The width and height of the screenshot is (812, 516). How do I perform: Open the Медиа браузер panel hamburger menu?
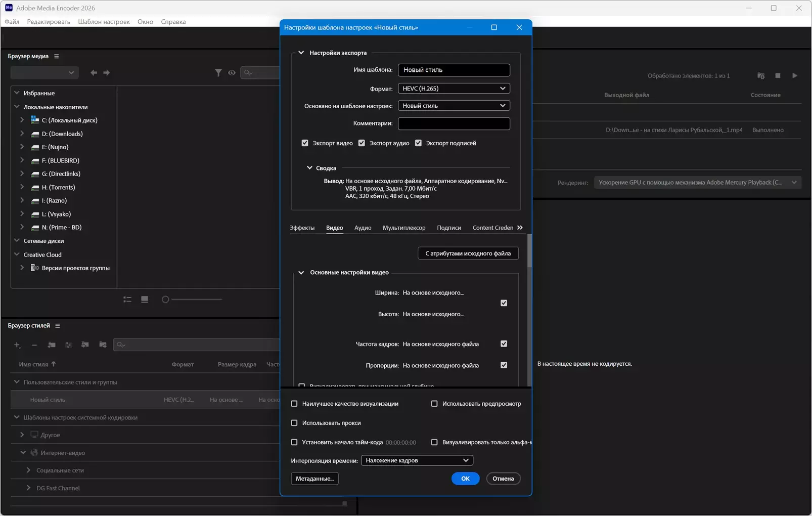click(57, 56)
